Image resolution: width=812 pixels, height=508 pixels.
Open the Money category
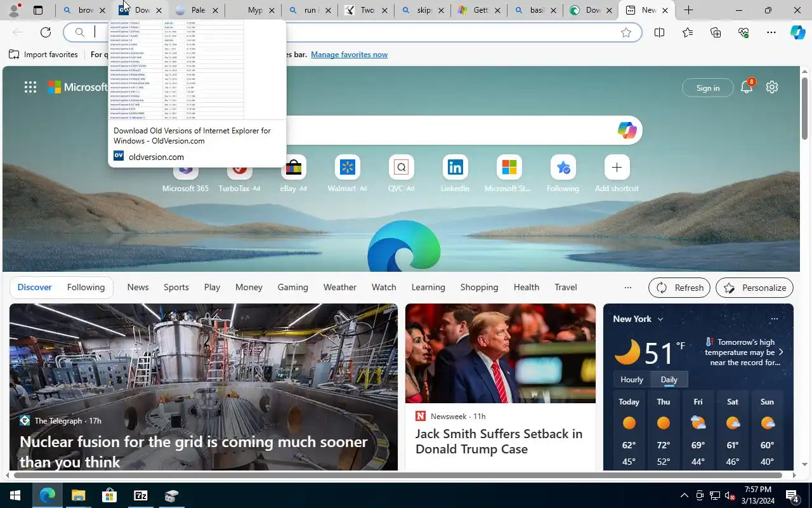[x=249, y=287]
